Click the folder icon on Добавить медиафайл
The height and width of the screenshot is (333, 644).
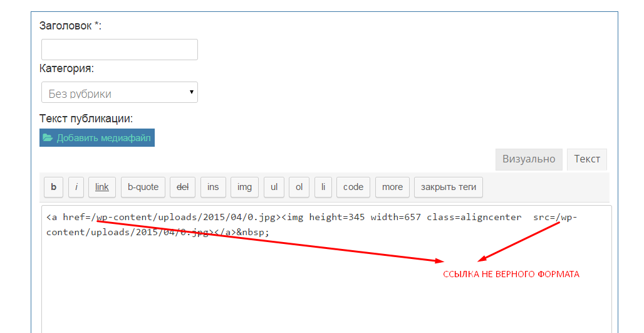(x=48, y=138)
